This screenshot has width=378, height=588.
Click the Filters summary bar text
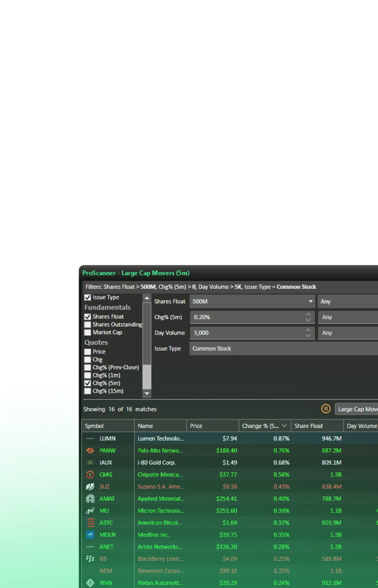click(200, 287)
